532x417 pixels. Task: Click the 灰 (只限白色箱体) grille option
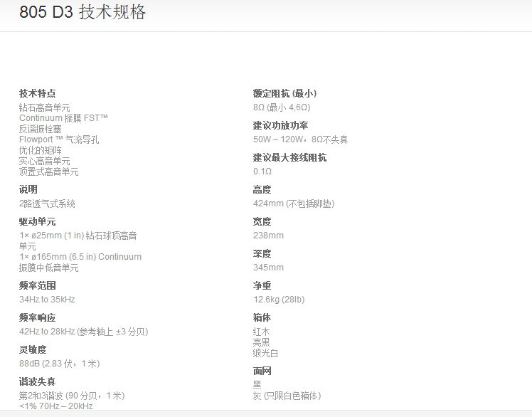click(287, 396)
